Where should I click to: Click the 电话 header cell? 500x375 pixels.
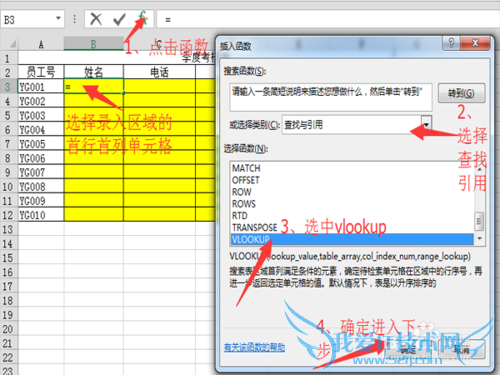pyautogui.click(x=159, y=72)
